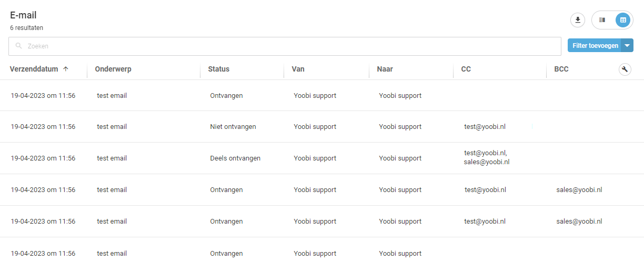Sort by Onderwerp column header
This screenshot has width=644, height=271.
click(x=113, y=69)
